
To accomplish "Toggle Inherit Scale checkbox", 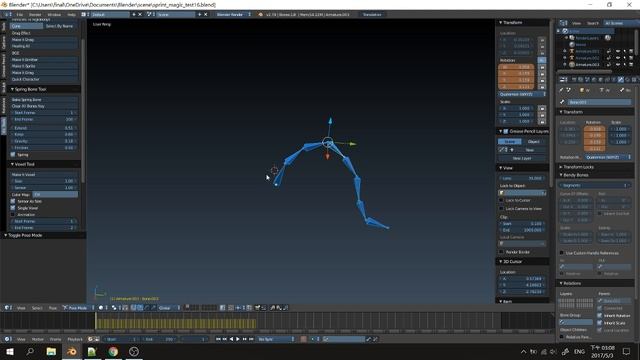I will (600, 323).
